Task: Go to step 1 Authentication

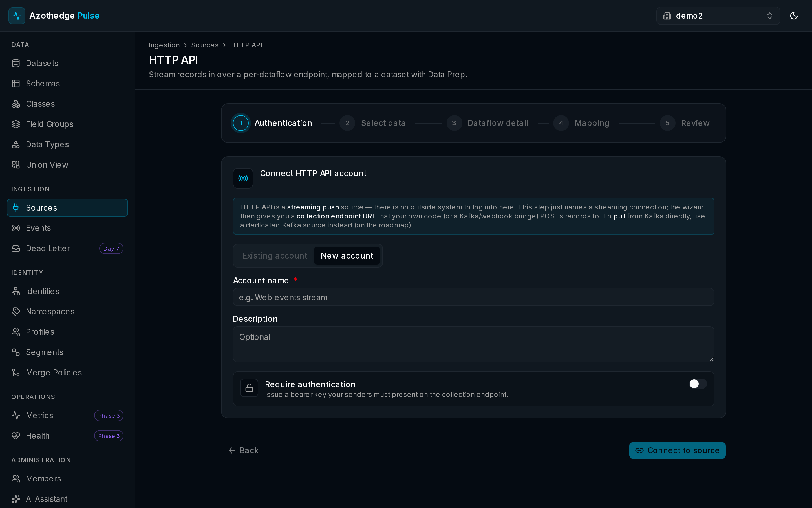Action: [x=272, y=123]
